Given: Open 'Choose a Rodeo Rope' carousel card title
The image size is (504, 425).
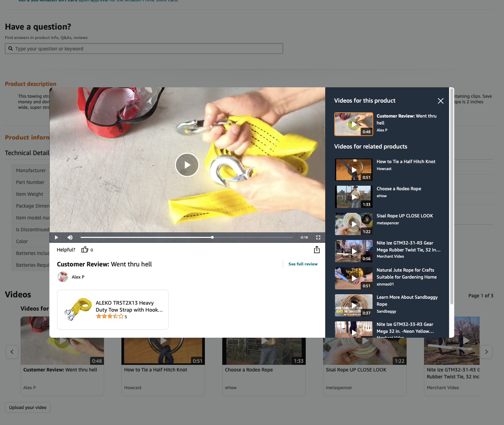Looking at the screenshot, I should [x=249, y=370].
